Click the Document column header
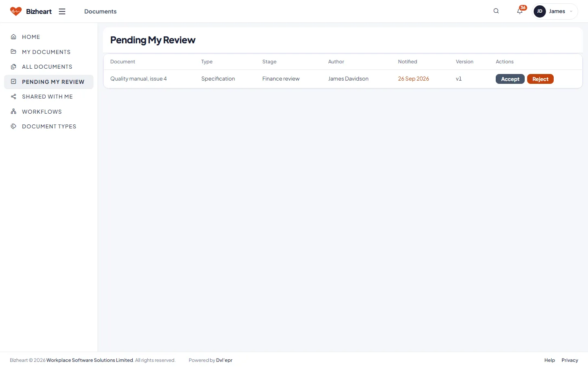The image size is (588, 368). [122, 62]
